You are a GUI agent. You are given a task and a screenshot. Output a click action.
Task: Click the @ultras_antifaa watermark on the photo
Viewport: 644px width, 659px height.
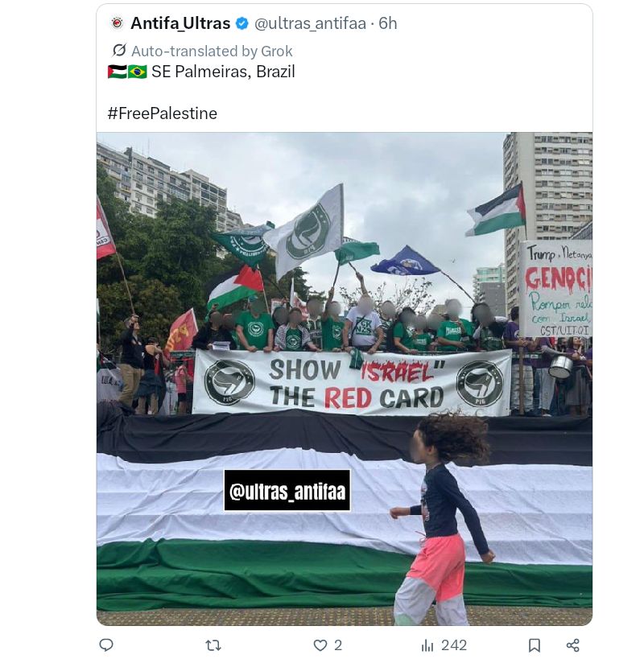click(x=287, y=491)
